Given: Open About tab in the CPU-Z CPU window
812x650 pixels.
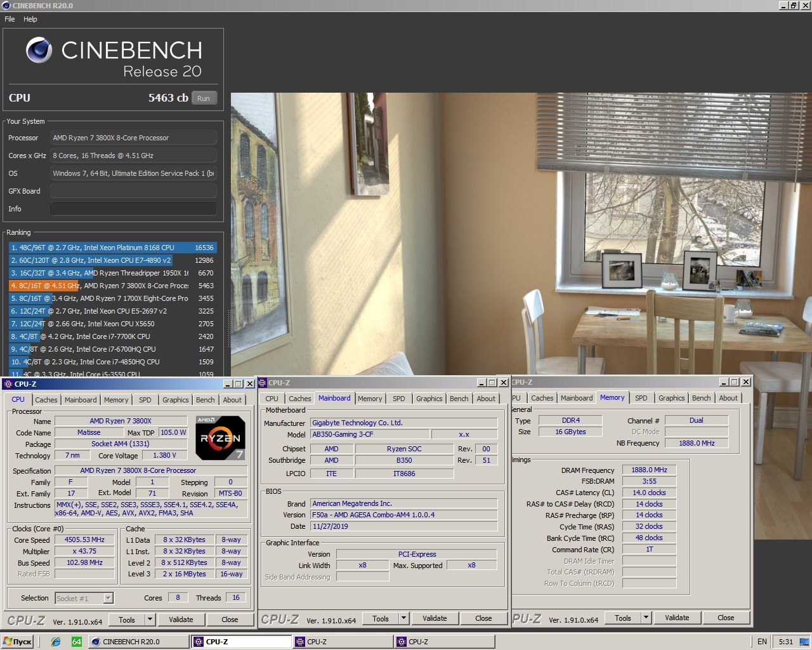Looking at the screenshot, I should pyautogui.click(x=232, y=400).
